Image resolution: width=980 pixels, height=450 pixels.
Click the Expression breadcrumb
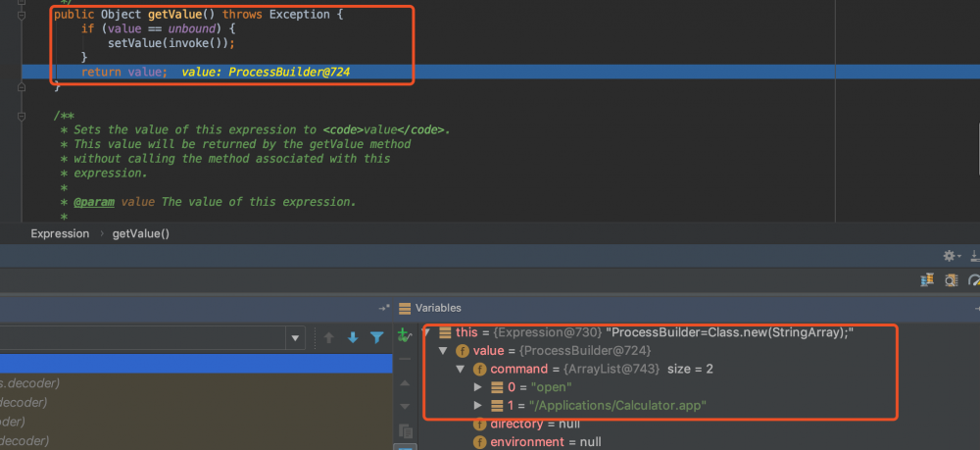coord(60,233)
